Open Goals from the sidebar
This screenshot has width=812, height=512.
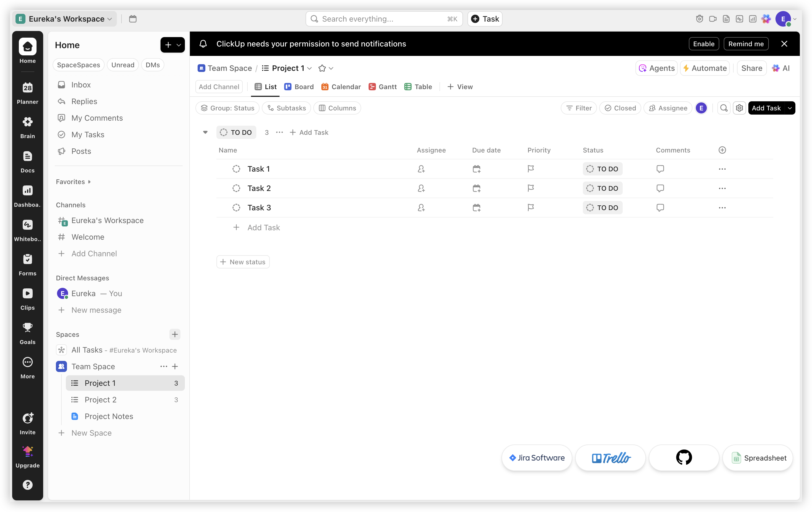pos(27,333)
